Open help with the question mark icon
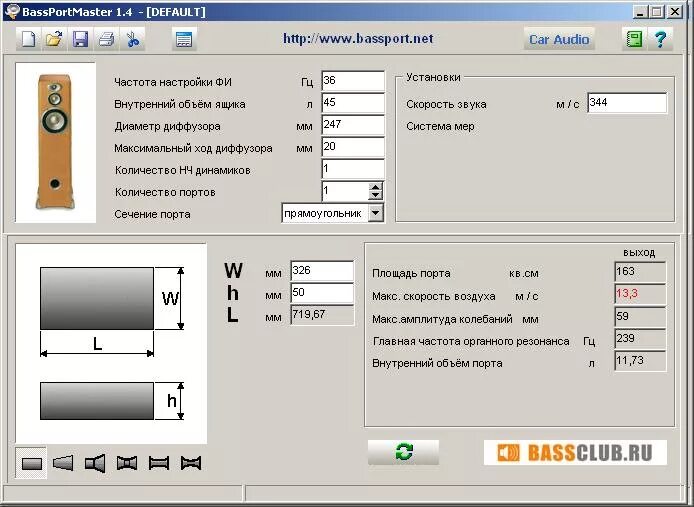 pyautogui.click(x=660, y=39)
